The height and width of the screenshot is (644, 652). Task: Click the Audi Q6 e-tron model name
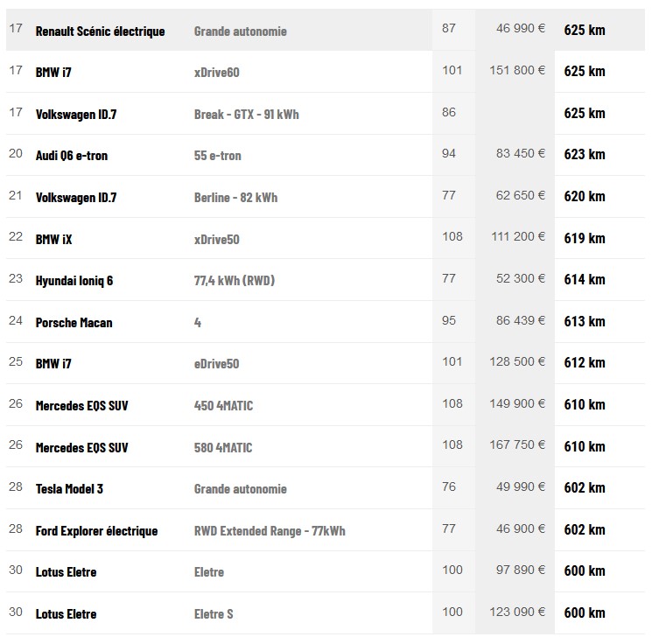(x=72, y=156)
